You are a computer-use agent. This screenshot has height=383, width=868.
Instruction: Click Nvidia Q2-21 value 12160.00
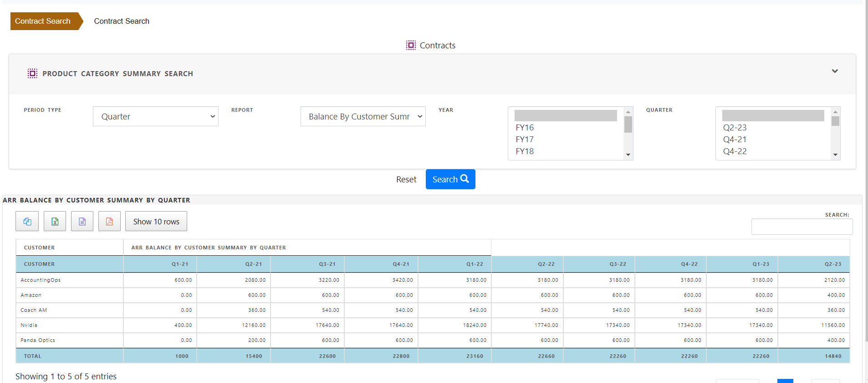(x=254, y=325)
